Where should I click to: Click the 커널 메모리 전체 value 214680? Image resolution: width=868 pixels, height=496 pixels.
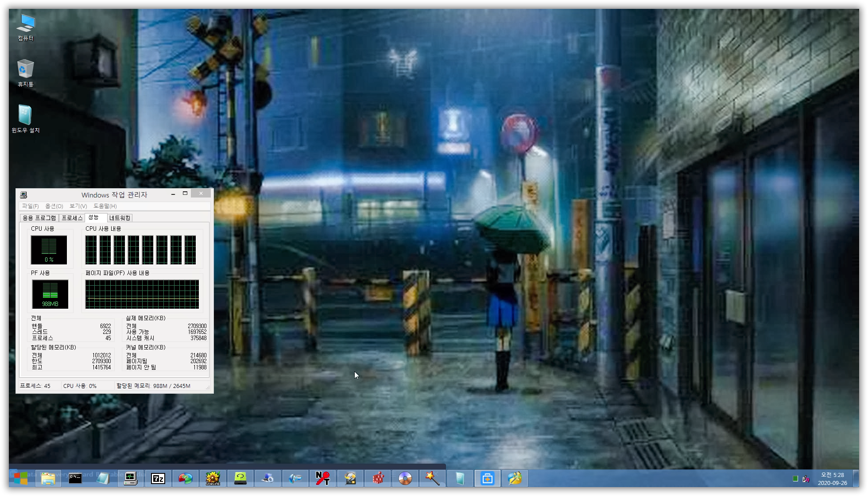[198, 355]
